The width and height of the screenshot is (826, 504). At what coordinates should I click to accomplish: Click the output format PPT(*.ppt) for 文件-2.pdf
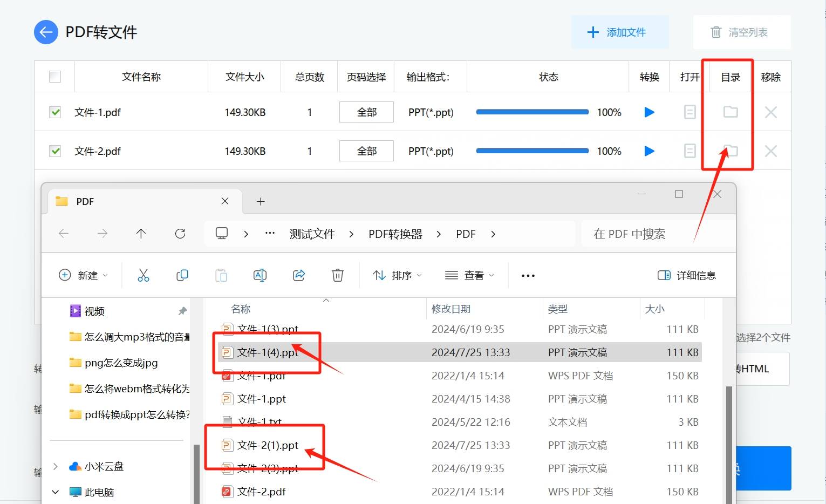431,151
